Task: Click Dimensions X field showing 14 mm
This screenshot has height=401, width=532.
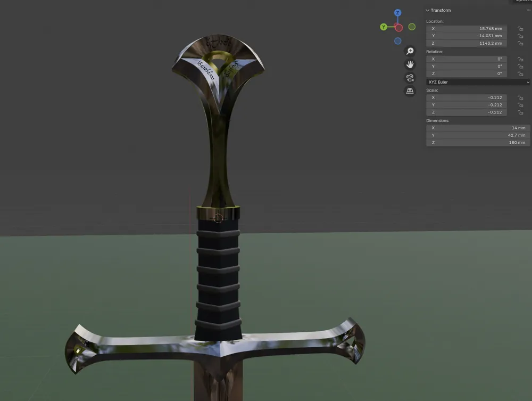Action: point(478,128)
